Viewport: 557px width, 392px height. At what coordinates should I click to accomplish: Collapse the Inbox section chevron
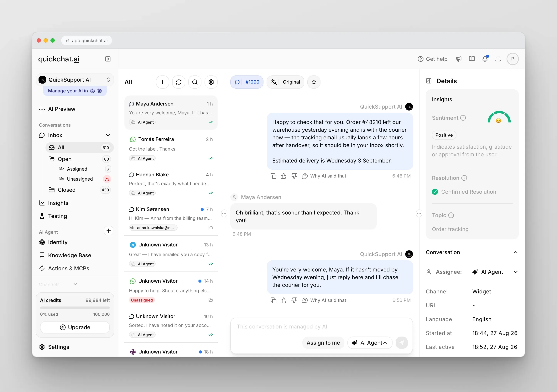[108, 135]
